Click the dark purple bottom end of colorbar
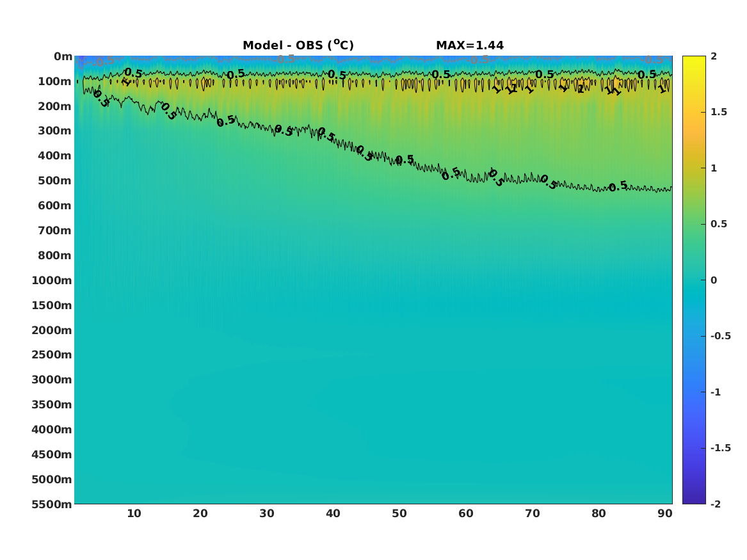747x560 pixels. tap(694, 500)
